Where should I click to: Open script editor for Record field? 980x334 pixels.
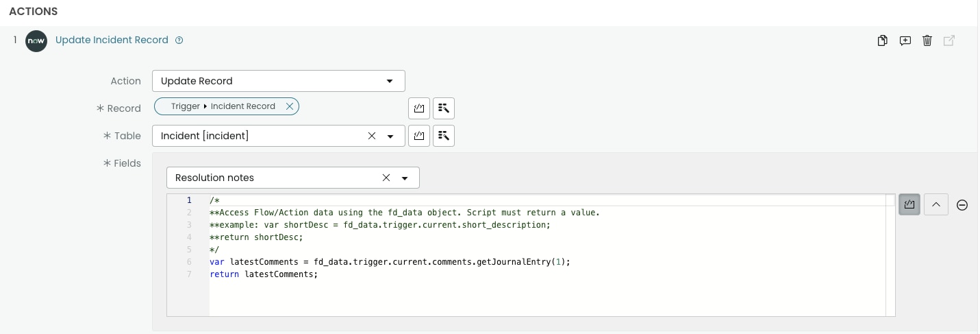coord(419,108)
